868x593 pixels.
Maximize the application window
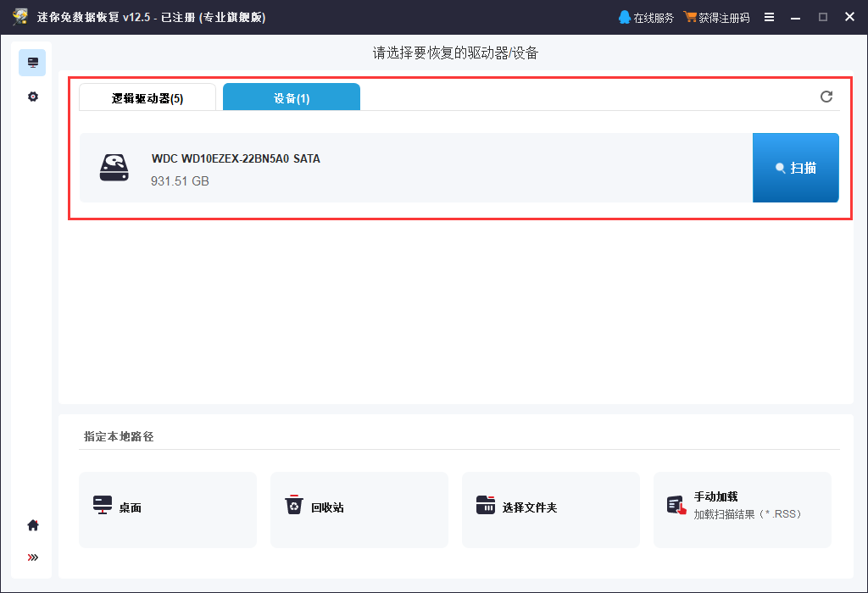coord(822,17)
